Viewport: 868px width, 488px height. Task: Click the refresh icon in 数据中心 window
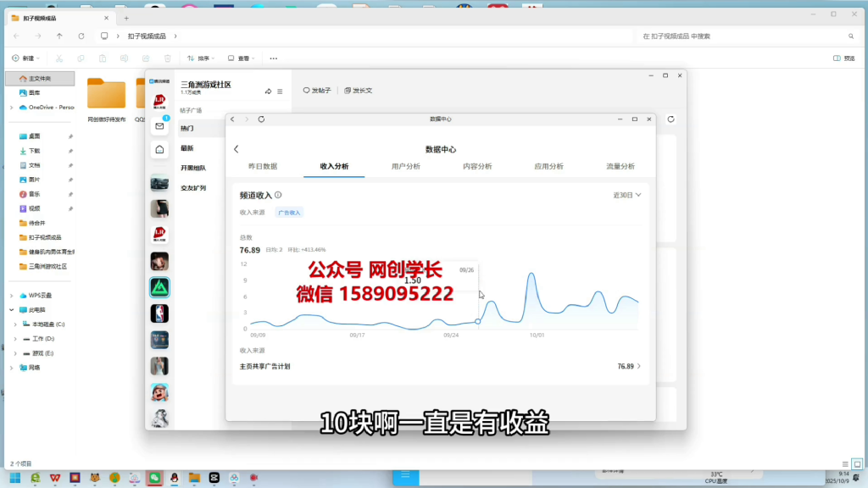[261, 119]
